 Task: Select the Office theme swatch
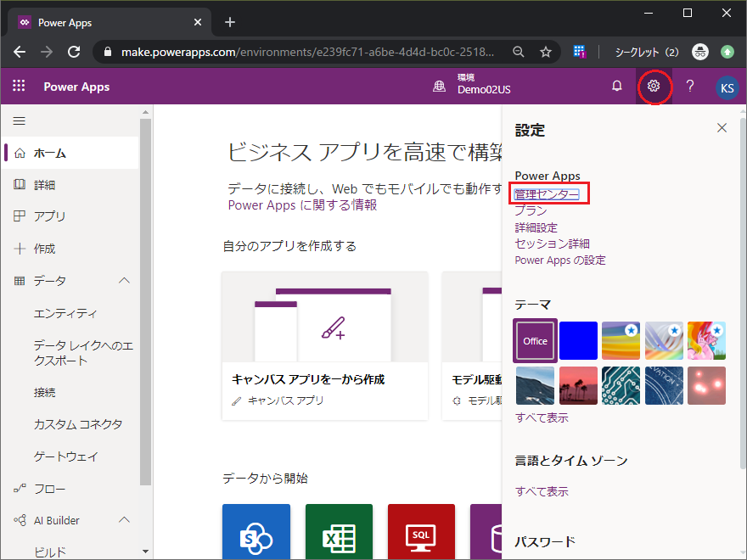(x=535, y=340)
